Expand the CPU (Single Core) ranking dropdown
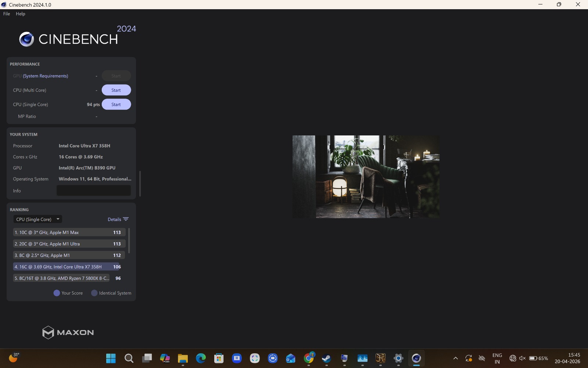Viewport: 588px width, 368px height. [37, 219]
